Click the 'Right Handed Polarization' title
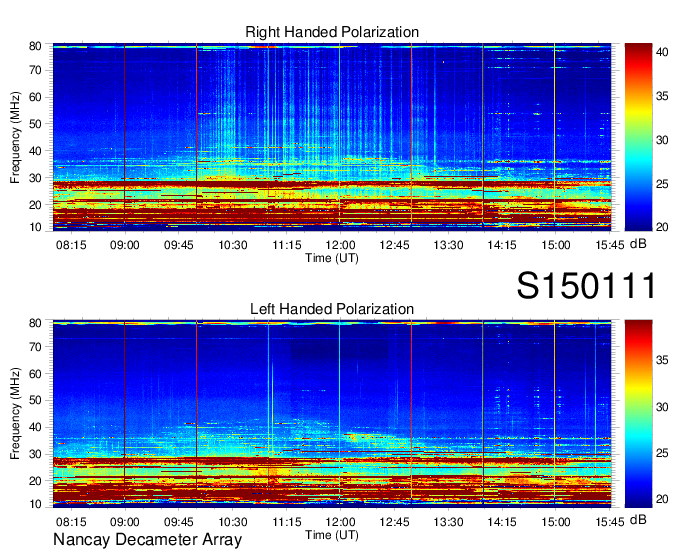The width and height of the screenshot is (680, 552). point(332,32)
